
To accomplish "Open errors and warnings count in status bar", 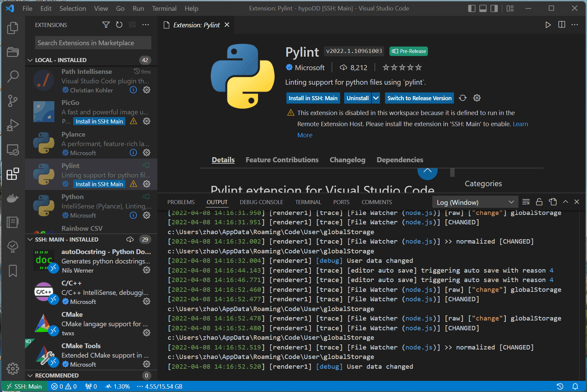I will coord(64,386).
